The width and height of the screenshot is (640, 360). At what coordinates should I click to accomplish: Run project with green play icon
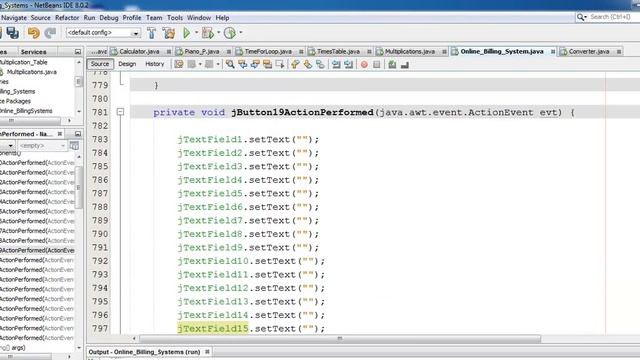pyautogui.click(x=187, y=33)
